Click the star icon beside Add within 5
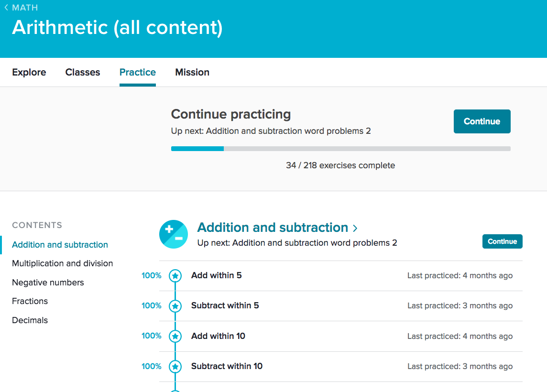 click(x=175, y=276)
